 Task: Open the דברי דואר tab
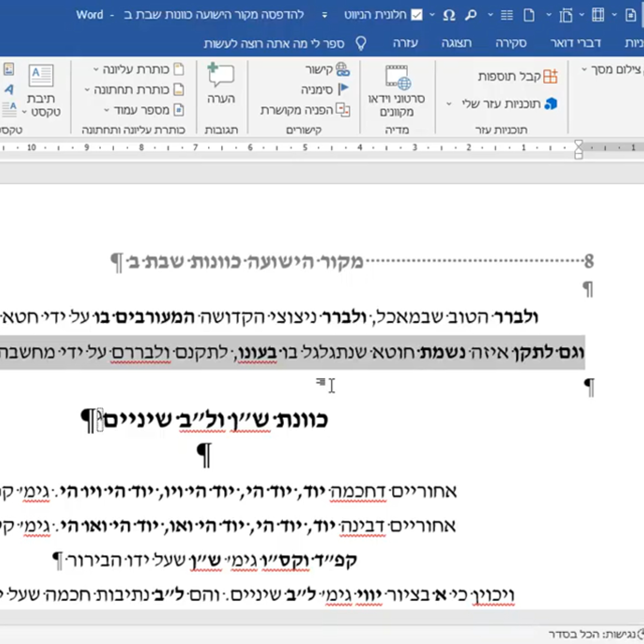(x=576, y=43)
